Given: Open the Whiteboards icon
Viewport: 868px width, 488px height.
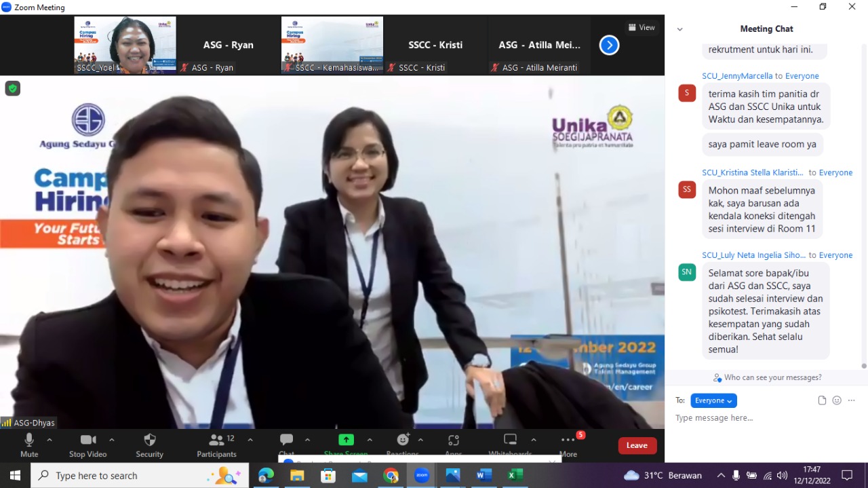Looking at the screenshot, I should [510, 440].
